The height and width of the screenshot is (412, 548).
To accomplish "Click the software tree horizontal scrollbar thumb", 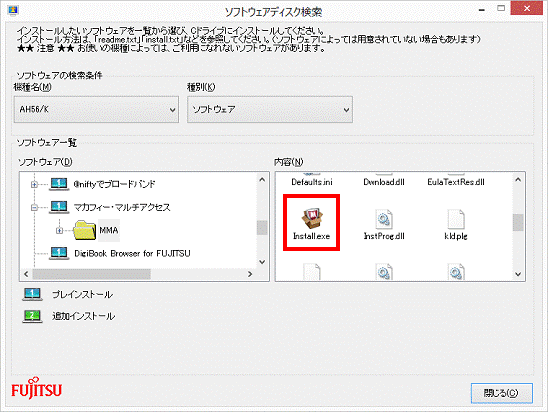I will [x=92, y=274].
